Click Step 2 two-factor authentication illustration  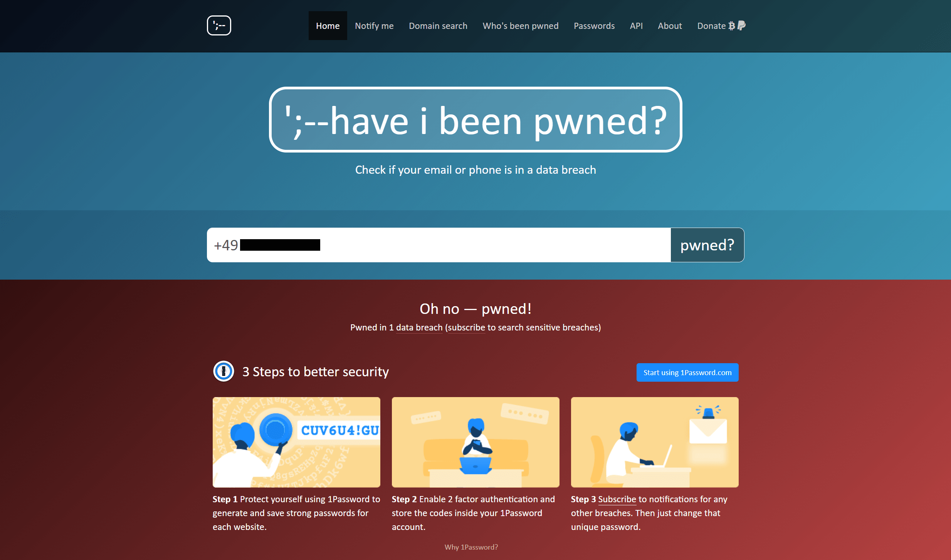click(475, 442)
